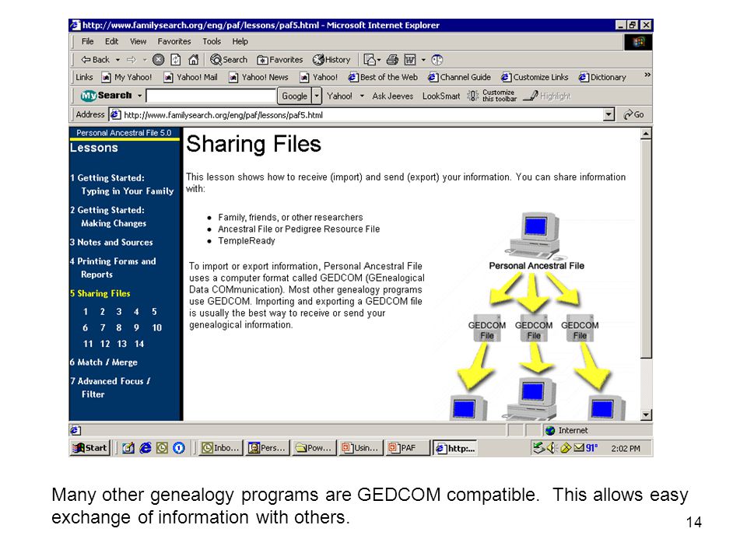The image size is (747, 560).
Task: Open lesson 1 Getting Started: Typing in Your Family
Action: [122, 184]
